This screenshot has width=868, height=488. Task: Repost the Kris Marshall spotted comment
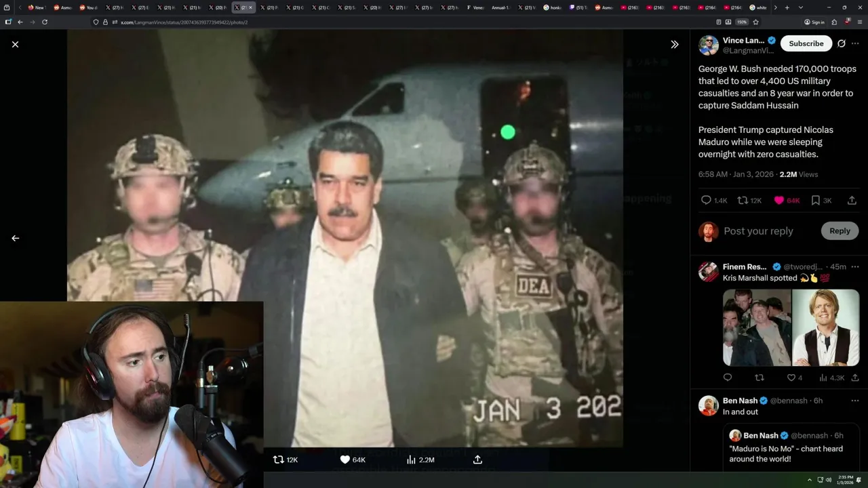[759, 378]
